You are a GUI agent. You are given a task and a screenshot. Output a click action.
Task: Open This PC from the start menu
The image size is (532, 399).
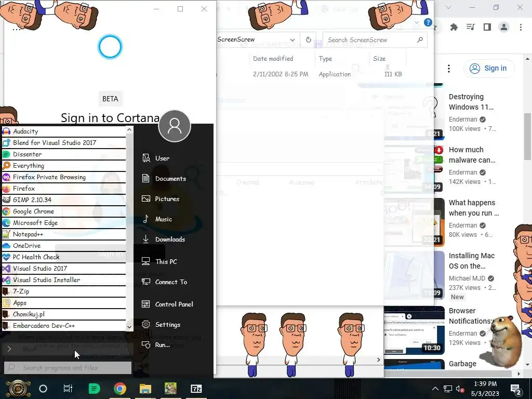pyautogui.click(x=159, y=262)
